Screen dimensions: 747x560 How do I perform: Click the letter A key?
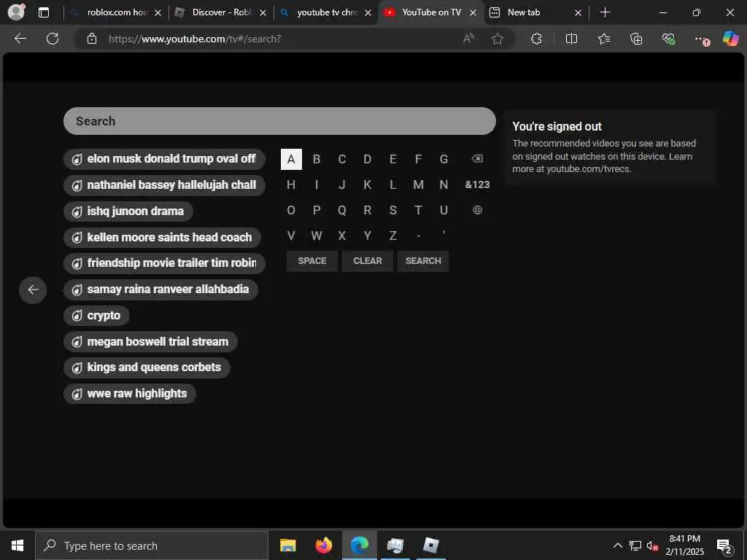(x=291, y=159)
